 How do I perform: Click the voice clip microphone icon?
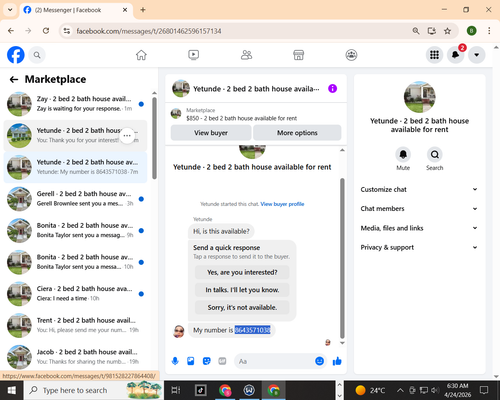(175, 361)
